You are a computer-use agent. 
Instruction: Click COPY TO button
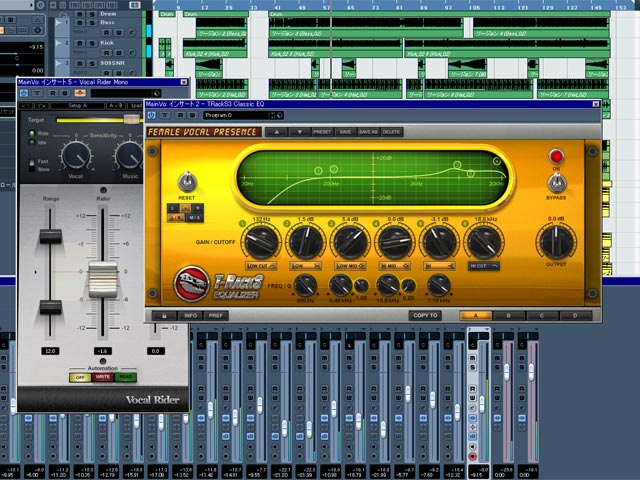pos(425,316)
